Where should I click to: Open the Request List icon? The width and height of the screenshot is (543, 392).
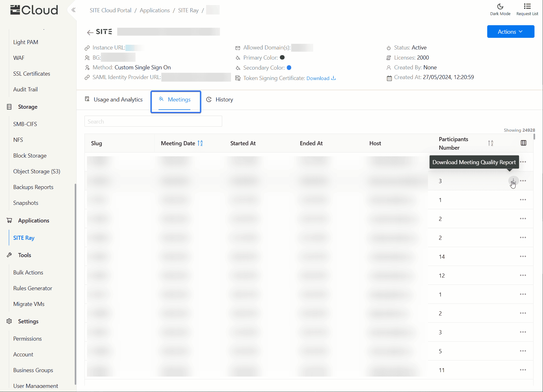click(x=527, y=9)
